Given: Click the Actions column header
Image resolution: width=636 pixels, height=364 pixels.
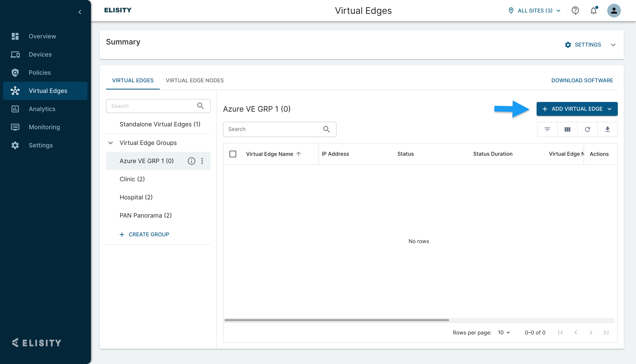Looking at the screenshot, I should [x=599, y=154].
